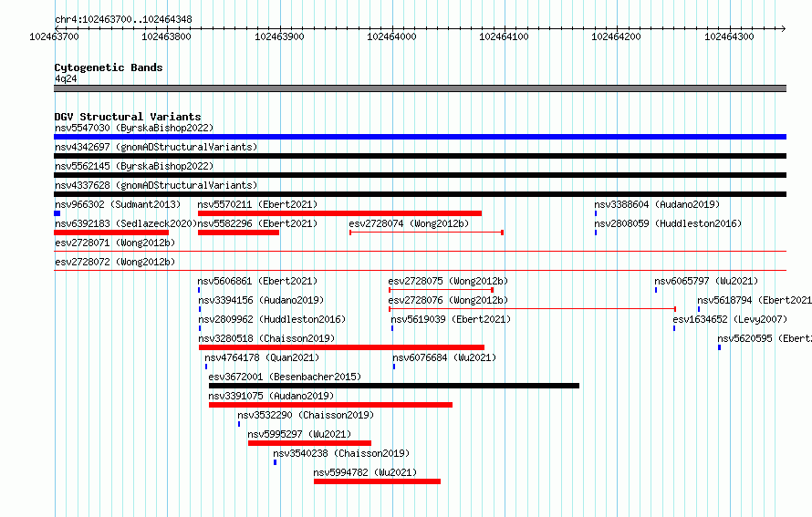Select the red nsv5994782 variant bar
Screen dimensions: 812x517
377,481
